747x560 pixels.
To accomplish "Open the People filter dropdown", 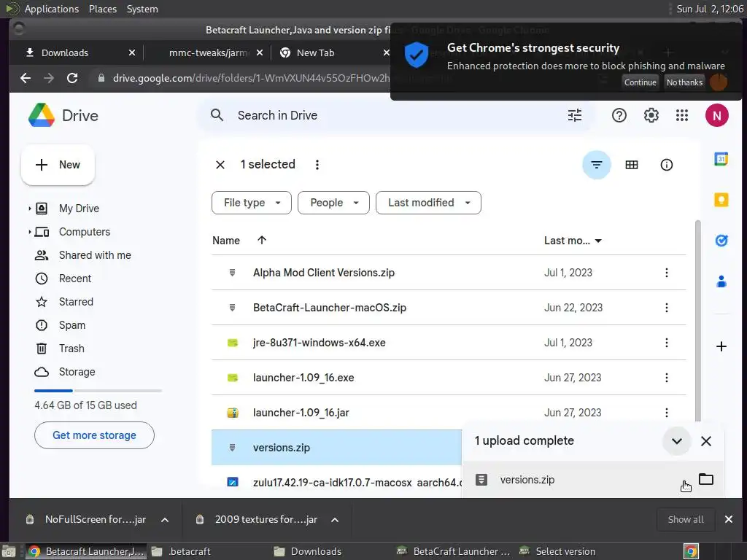I will (x=333, y=203).
